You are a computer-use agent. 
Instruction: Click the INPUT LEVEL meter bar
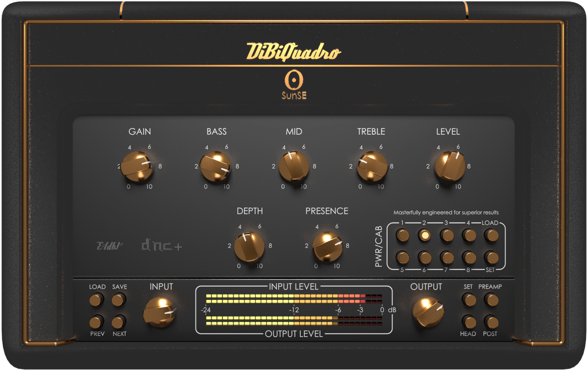click(294, 299)
